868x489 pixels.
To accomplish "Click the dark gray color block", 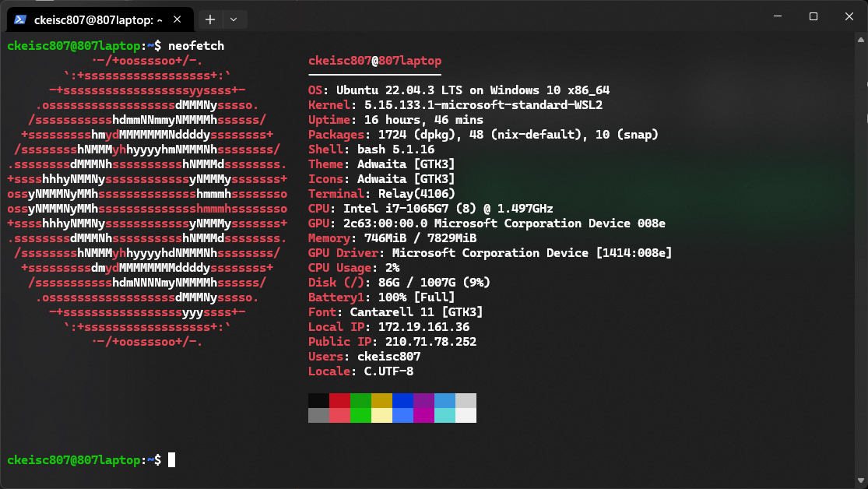I will click(319, 415).
